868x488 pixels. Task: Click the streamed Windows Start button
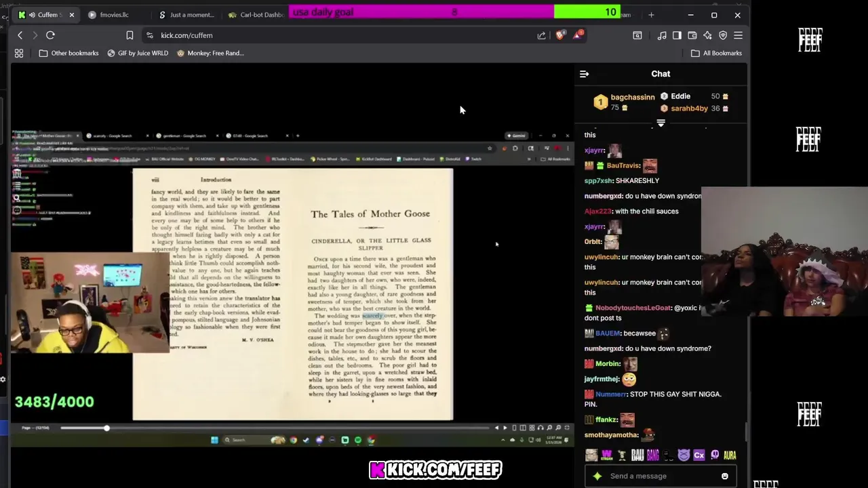click(214, 440)
